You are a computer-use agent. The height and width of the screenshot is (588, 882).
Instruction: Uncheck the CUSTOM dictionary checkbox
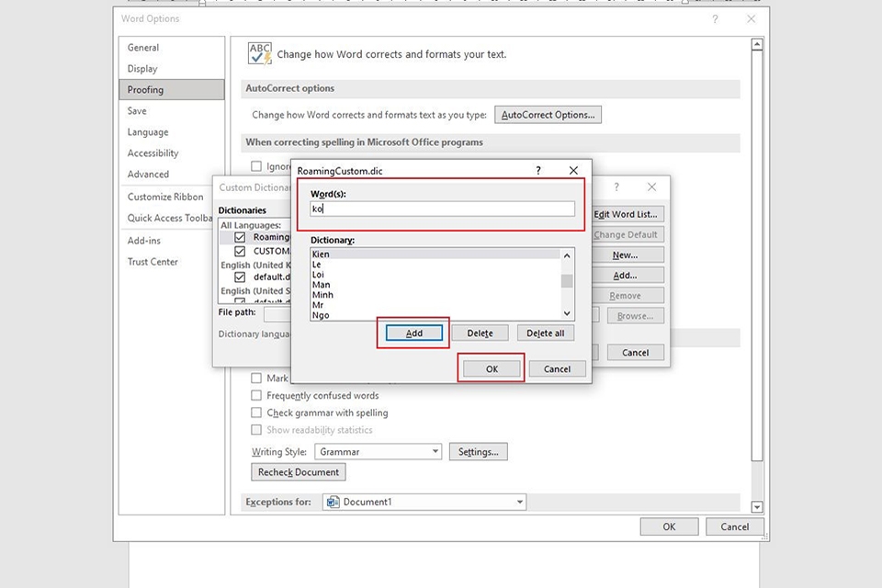click(x=240, y=251)
